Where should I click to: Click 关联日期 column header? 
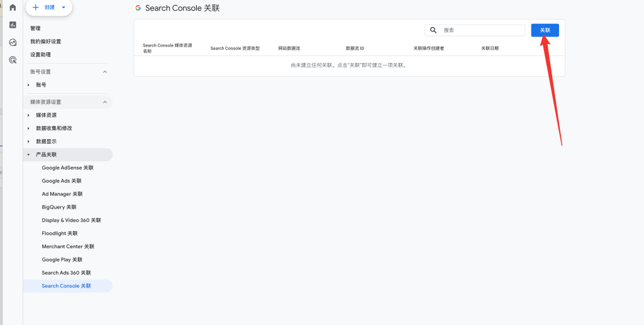tap(490, 48)
